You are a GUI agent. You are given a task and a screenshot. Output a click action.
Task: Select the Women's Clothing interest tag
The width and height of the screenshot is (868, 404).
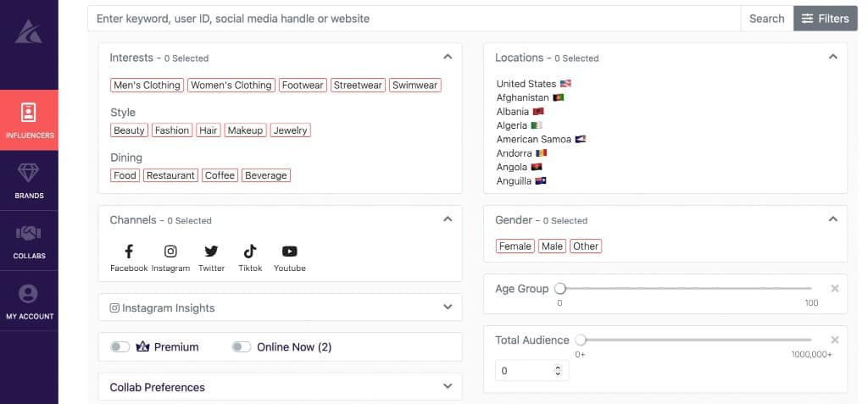click(231, 86)
